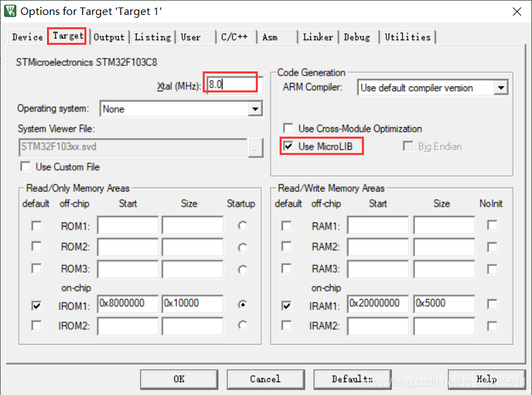This screenshot has height=395, width=532.
Task: Click the IRAM2 Size field
Action: (444, 326)
